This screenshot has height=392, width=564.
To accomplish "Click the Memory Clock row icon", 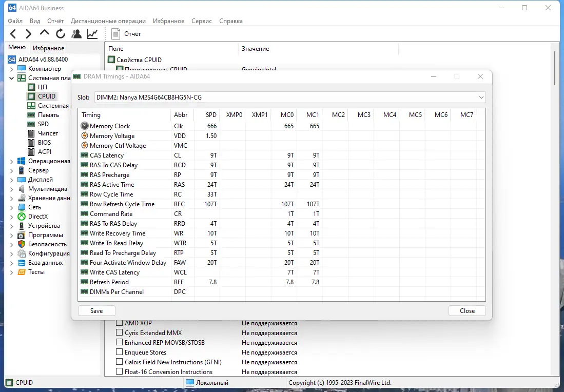I will pos(85,126).
